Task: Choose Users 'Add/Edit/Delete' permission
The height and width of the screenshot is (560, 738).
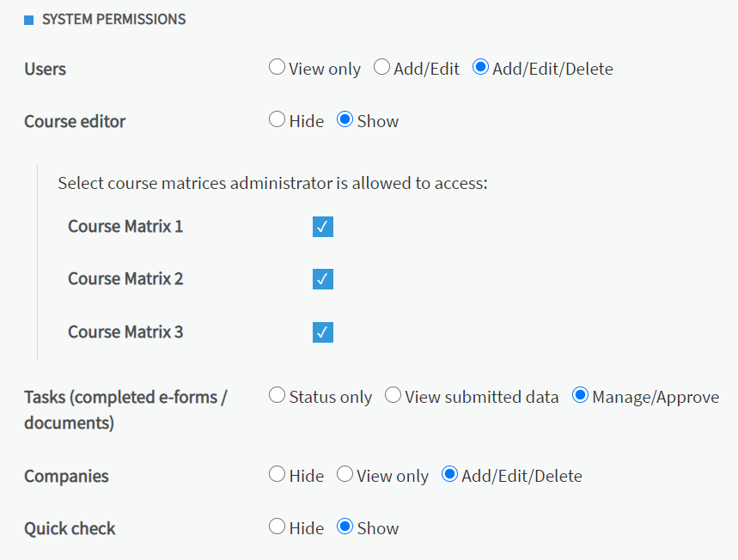Action: coord(480,67)
